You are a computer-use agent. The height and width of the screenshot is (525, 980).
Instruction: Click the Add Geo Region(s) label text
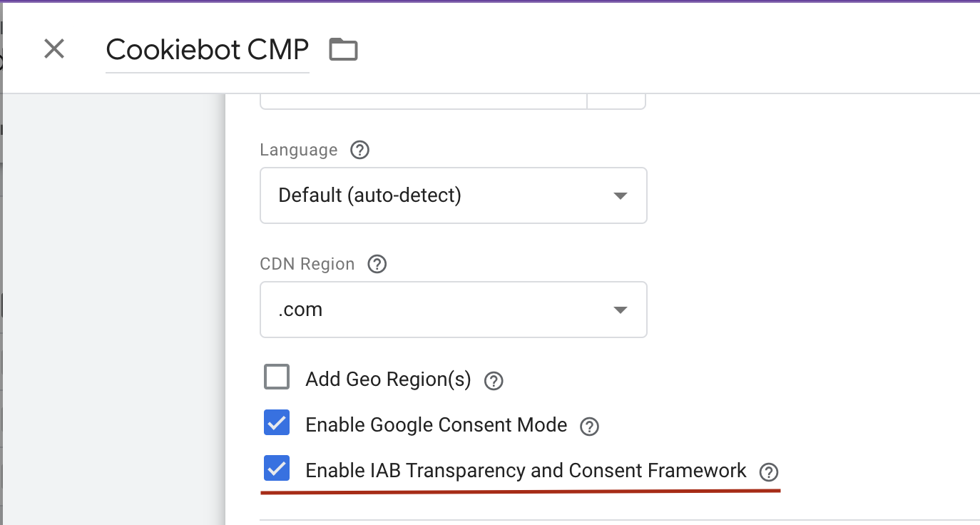[388, 379]
